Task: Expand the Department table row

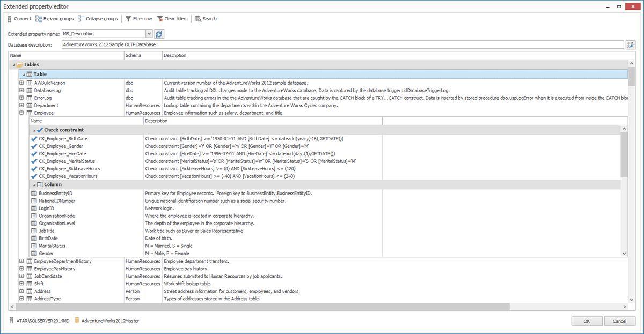Action: [21, 106]
